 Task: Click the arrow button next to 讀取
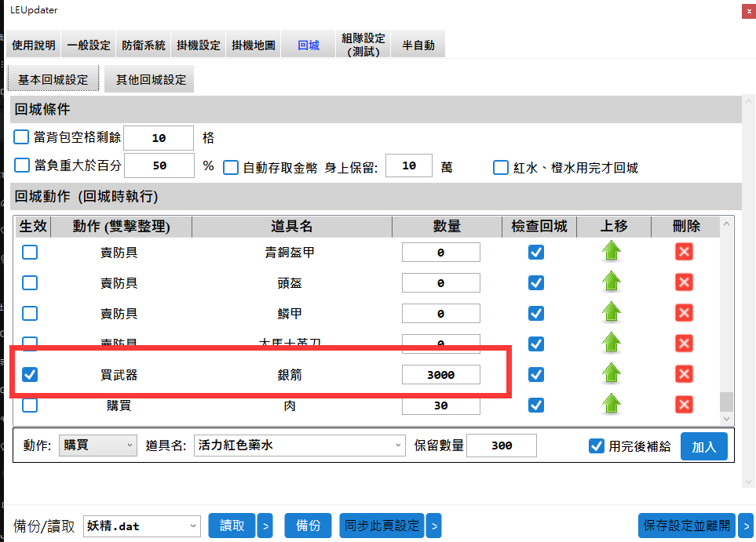pos(265,526)
